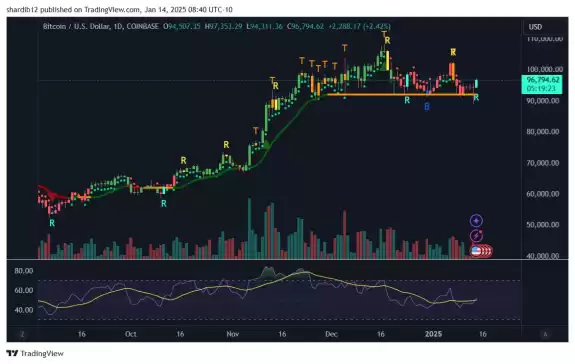Image resolution: width=575 pixels, height=364 pixels.
Task: Click the cyan R marker below first candles
Action: click(x=52, y=223)
